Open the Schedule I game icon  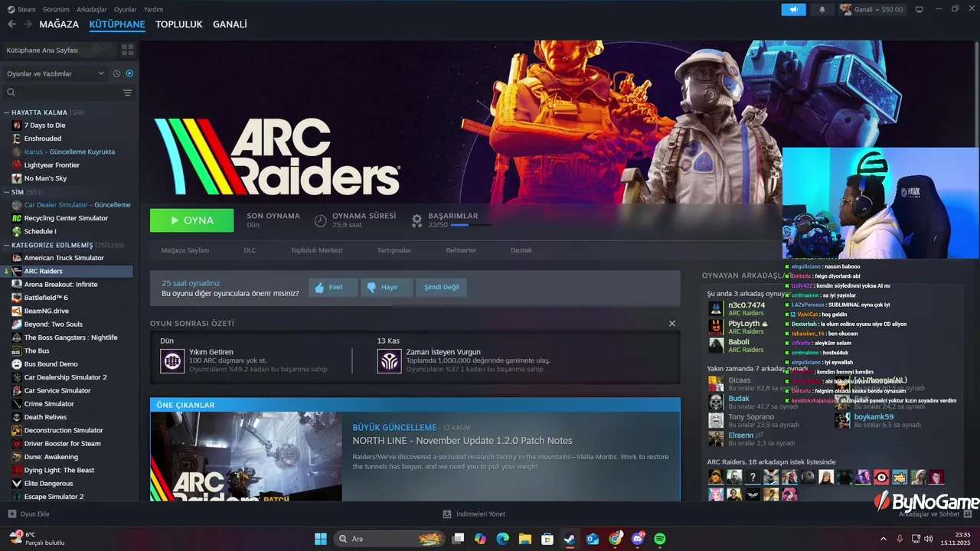[17, 231]
